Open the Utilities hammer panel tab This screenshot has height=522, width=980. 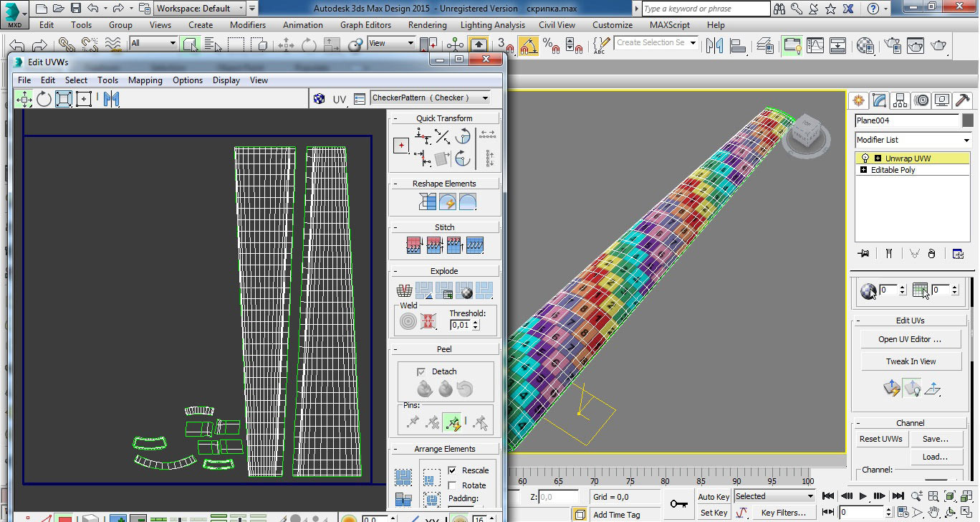964,100
